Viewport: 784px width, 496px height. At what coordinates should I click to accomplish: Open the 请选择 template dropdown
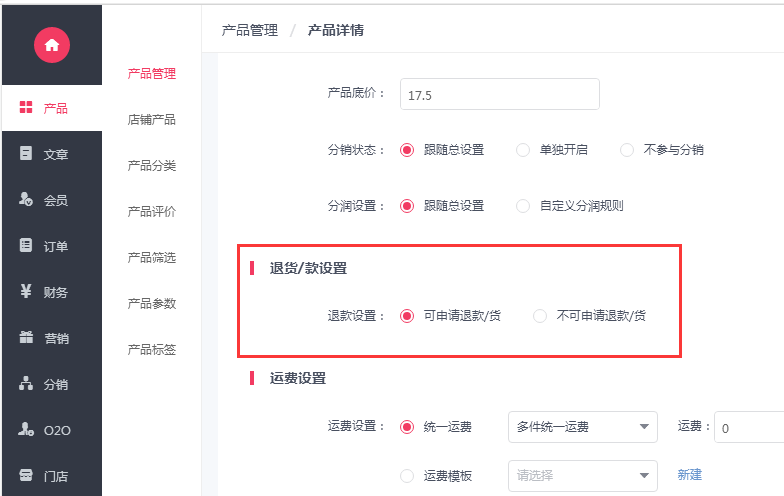(582, 476)
